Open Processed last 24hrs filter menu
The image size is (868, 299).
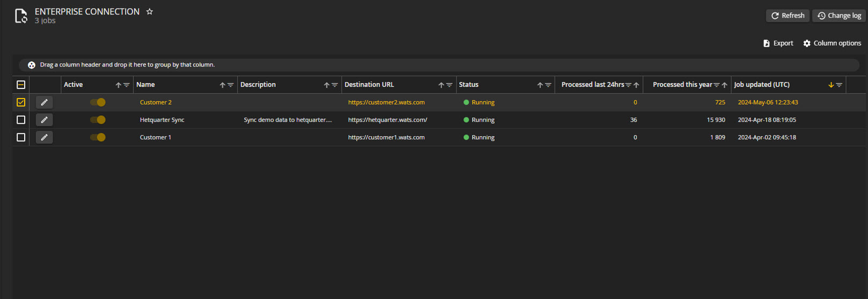click(628, 85)
